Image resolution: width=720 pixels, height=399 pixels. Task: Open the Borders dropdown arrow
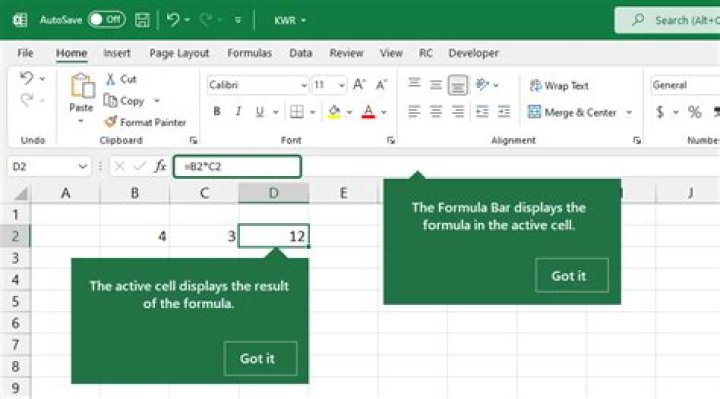(x=313, y=112)
